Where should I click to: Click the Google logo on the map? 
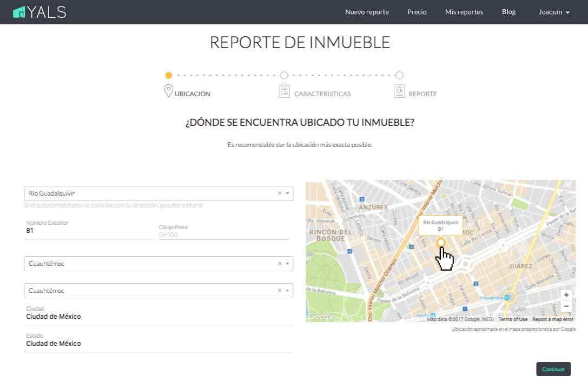coord(320,317)
